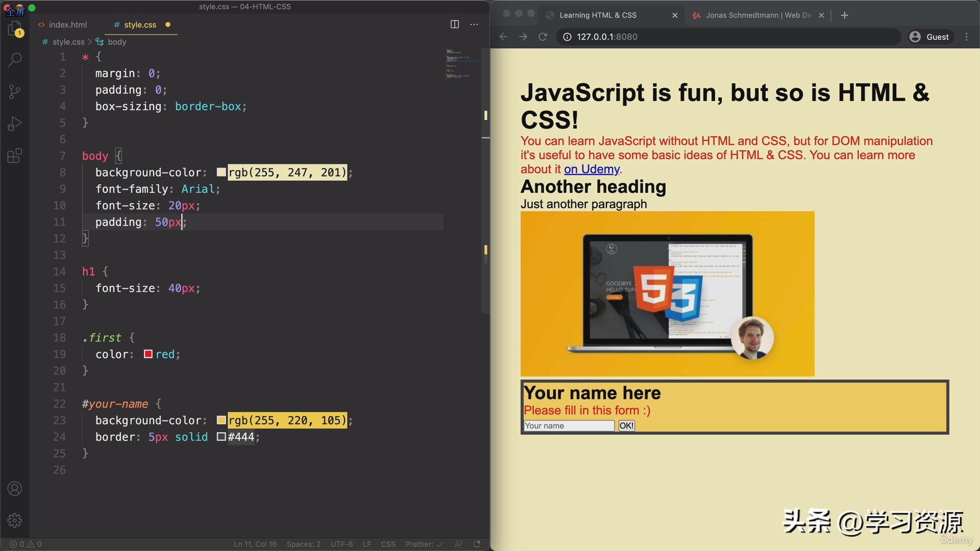Open the Search view in the activity bar

coord(14,60)
